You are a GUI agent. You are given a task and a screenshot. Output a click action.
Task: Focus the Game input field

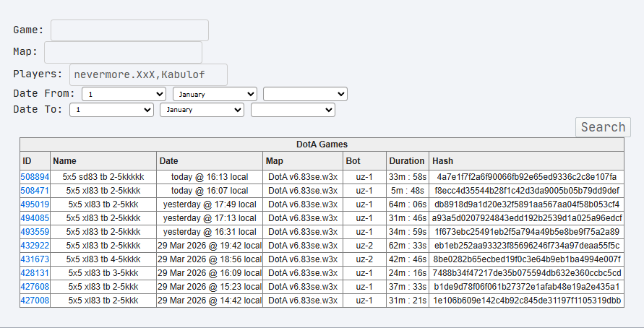[129, 30]
